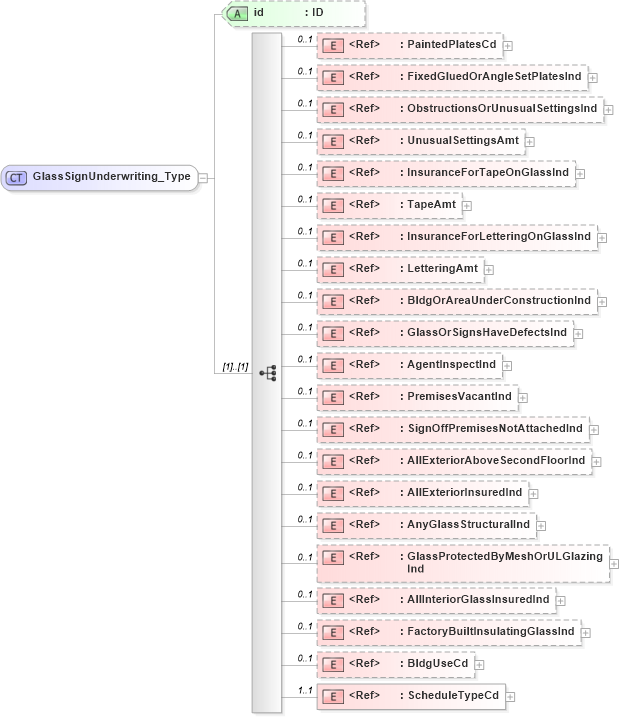Click the CT icon on GlassSignUnderwriting_Type
Viewport: 619px width, 717px height.
point(18,177)
